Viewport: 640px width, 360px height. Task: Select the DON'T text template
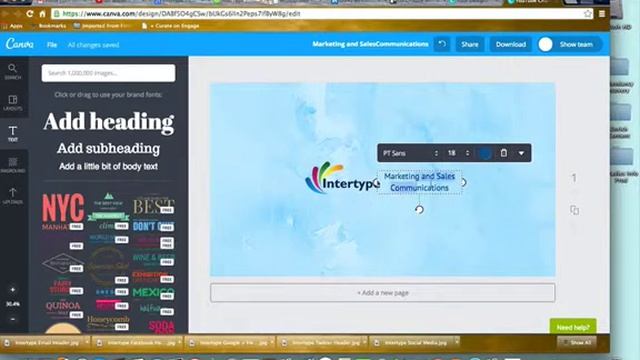(x=153, y=226)
